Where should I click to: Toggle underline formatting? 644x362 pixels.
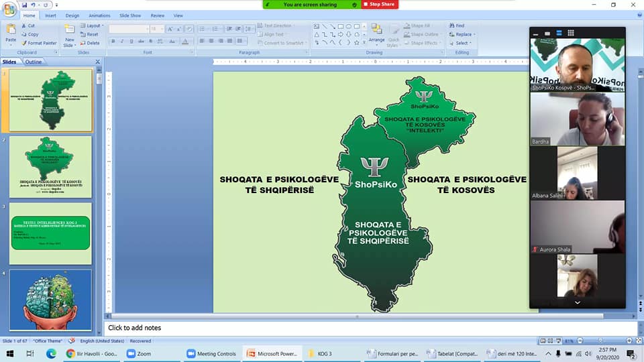pos(131,41)
